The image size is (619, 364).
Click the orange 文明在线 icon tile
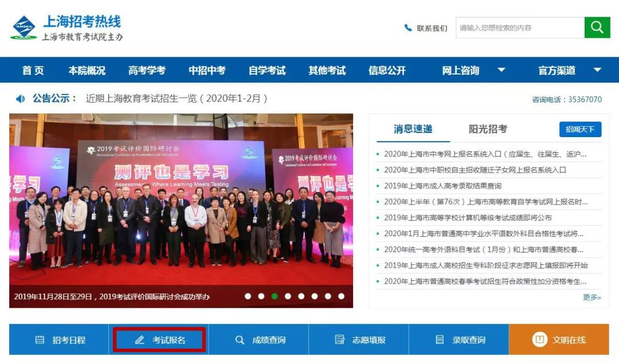point(559,339)
